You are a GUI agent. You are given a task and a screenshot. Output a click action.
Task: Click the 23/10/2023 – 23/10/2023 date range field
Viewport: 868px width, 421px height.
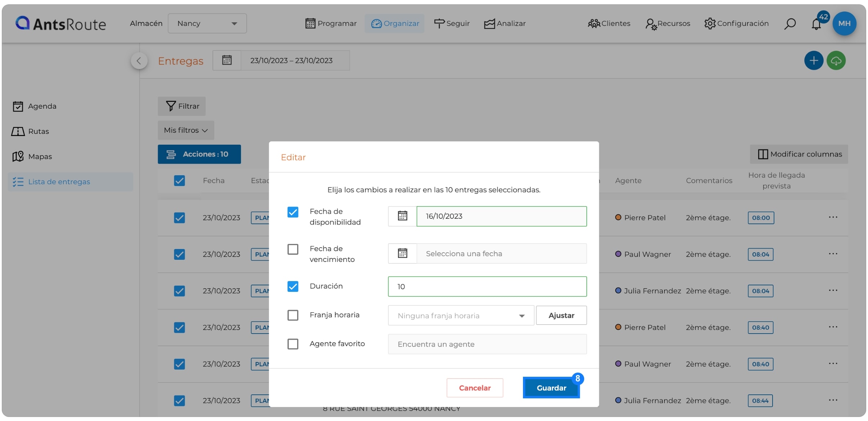tap(295, 60)
